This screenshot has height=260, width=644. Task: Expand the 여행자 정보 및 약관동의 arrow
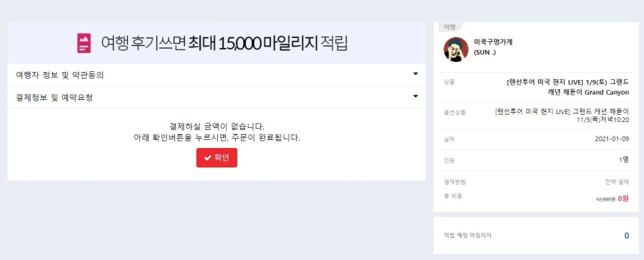[415, 74]
